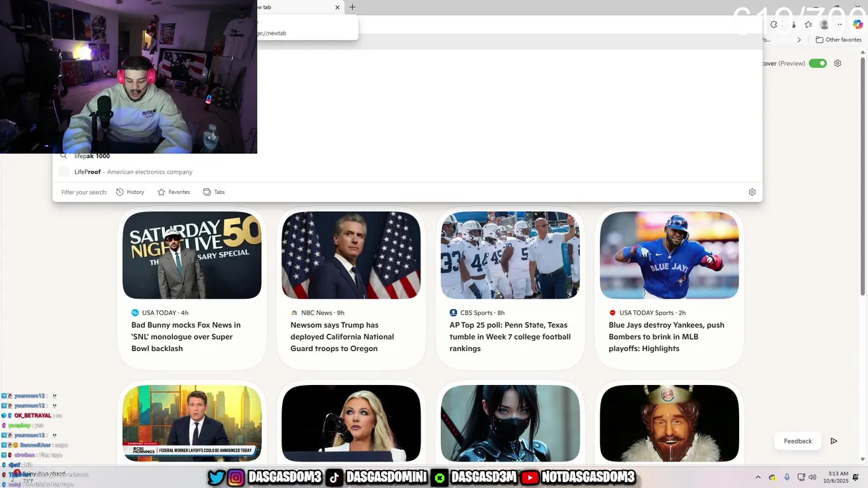This screenshot has height=488, width=868.
Task: Open the football players thumbnail
Action: pyautogui.click(x=510, y=255)
